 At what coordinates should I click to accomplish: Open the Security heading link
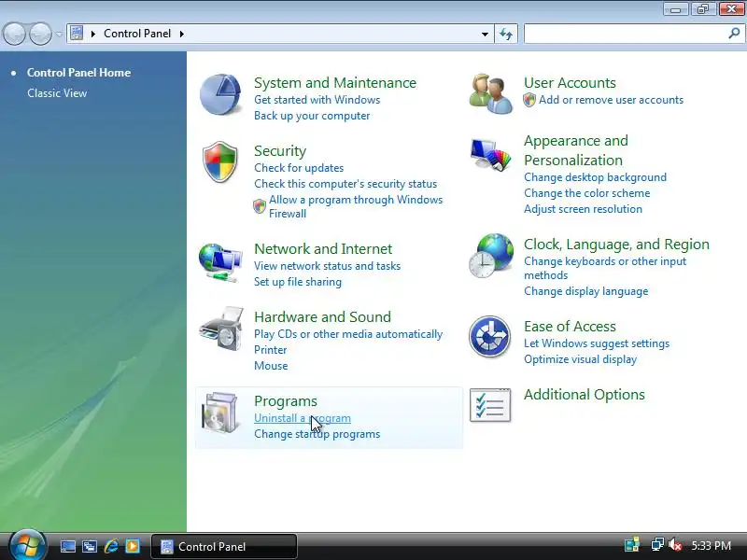pos(280,151)
